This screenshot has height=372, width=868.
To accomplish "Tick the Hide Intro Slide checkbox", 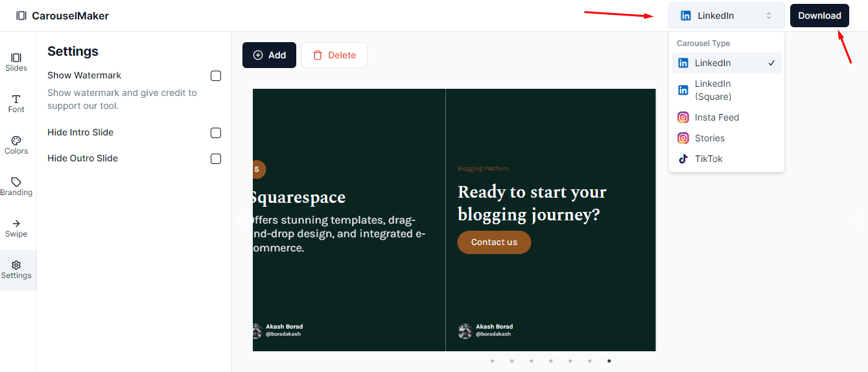I will click(x=216, y=133).
